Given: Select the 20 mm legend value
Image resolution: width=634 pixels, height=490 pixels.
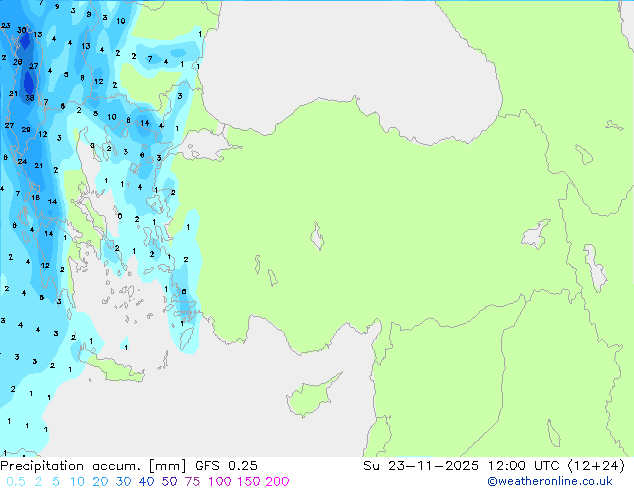Looking at the screenshot, I should pos(100,482).
